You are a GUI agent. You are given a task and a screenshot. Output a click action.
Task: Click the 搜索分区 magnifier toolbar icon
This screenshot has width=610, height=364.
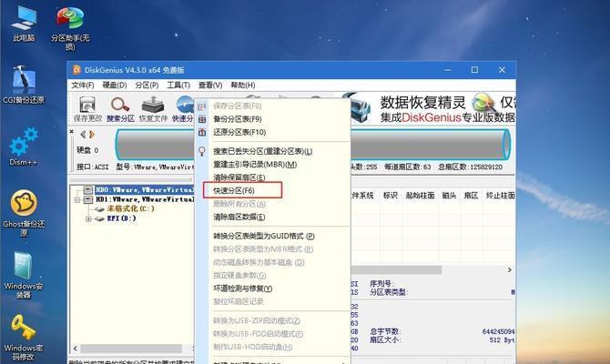(120, 108)
